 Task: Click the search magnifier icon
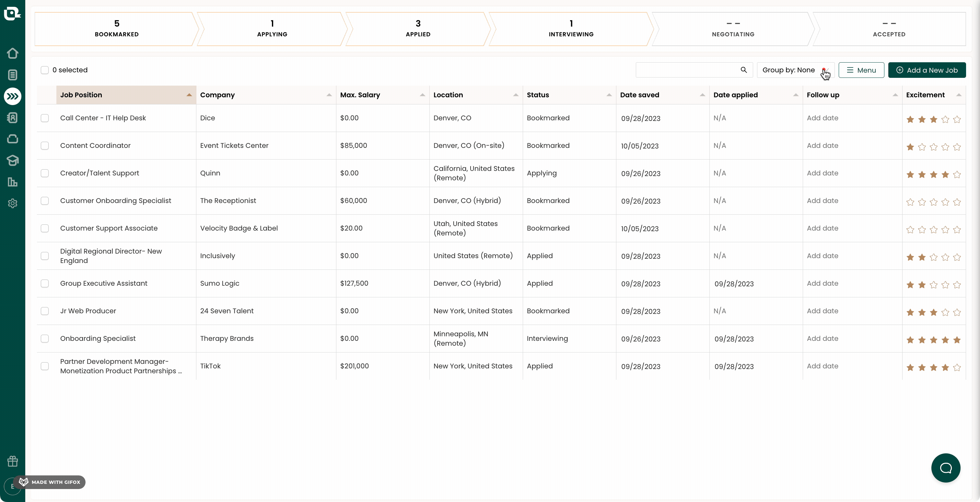click(743, 70)
